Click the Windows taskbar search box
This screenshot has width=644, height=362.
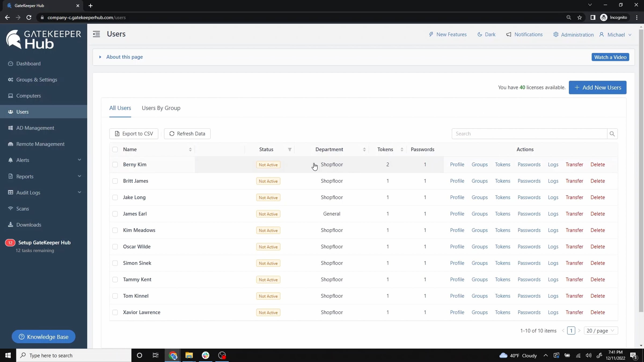pyautogui.click(x=74, y=355)
